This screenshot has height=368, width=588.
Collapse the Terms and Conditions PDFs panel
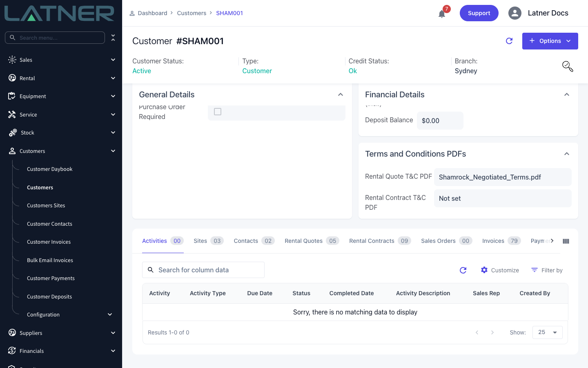click(x=567, y=154)
